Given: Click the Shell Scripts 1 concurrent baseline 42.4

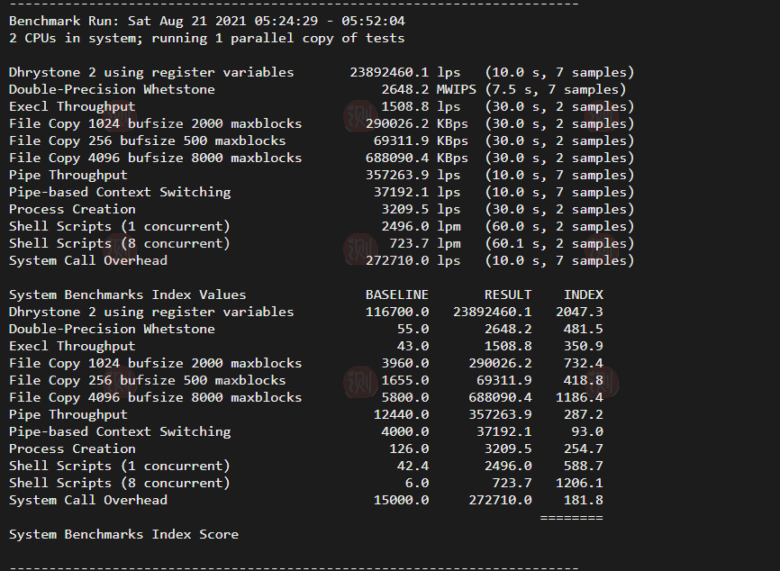Looking at the screenshot, I should click(412, 466).
